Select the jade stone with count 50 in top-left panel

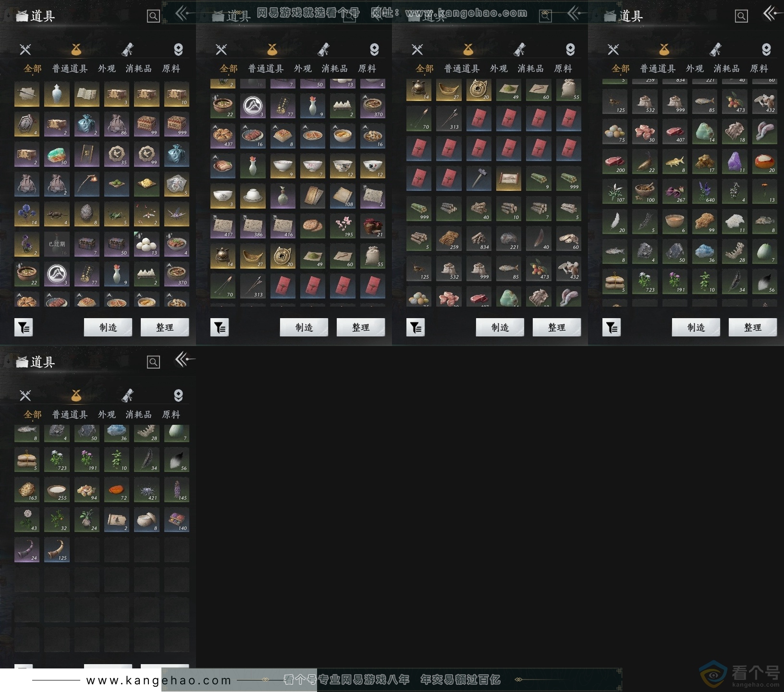(57, 154)
